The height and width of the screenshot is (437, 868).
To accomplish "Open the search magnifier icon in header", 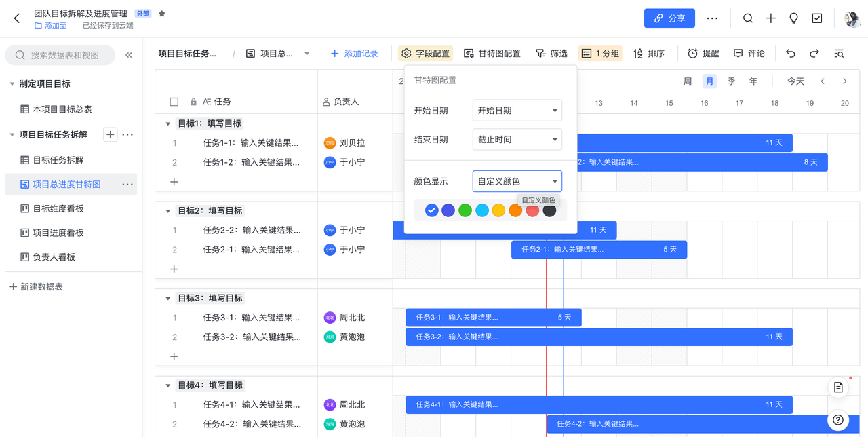I will 747,18.
